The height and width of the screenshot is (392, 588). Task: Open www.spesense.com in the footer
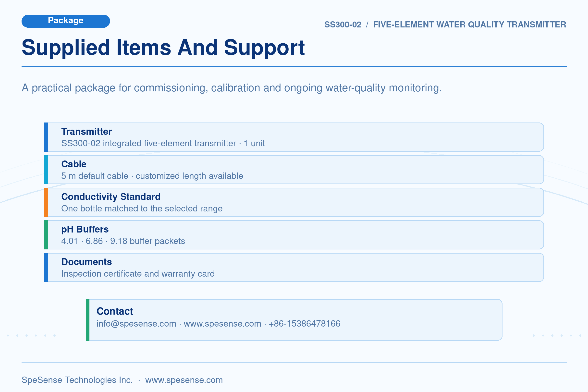184,380
